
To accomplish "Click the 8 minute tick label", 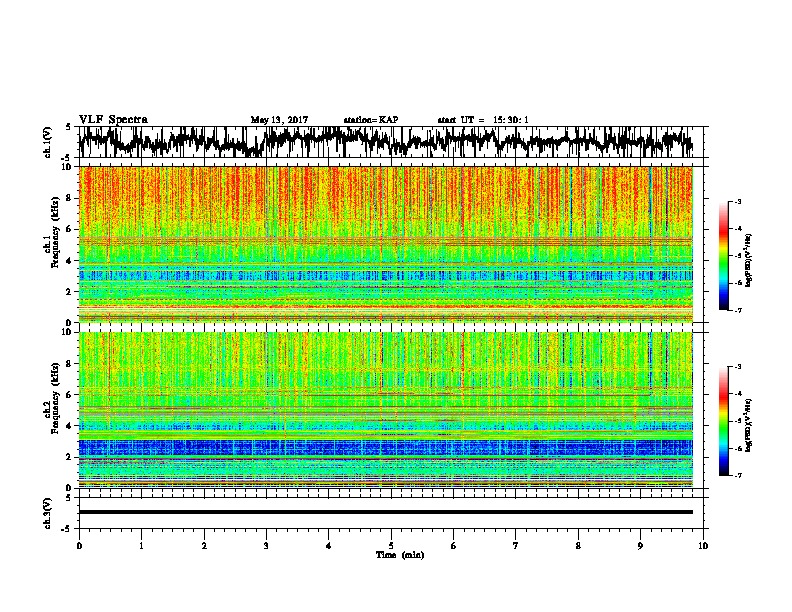I will [x=578, y=546].
